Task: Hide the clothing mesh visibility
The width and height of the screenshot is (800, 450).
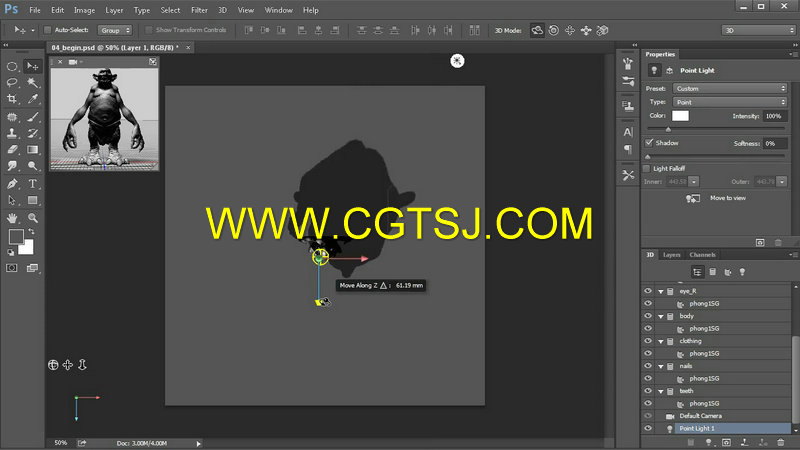Action: pos(648,341)
